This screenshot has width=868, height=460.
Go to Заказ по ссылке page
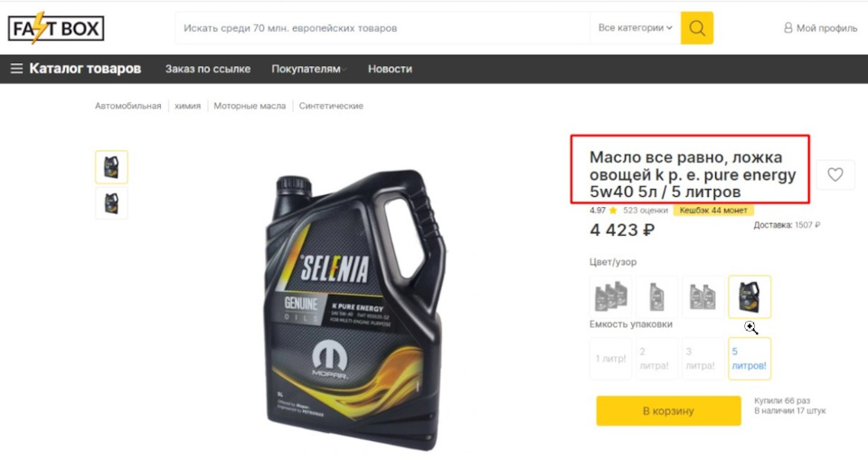click(x=208, y=70)
